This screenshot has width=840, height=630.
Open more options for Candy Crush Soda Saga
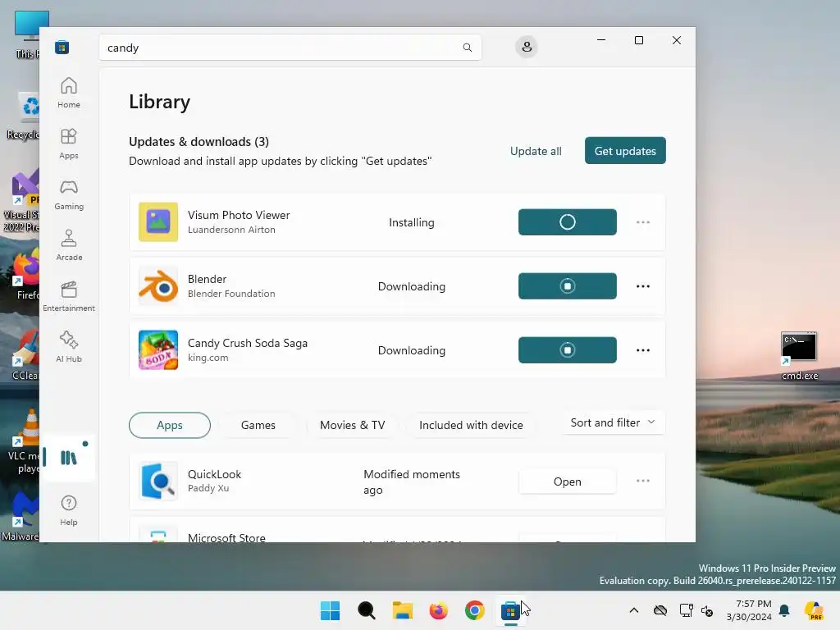coord(643,349)
